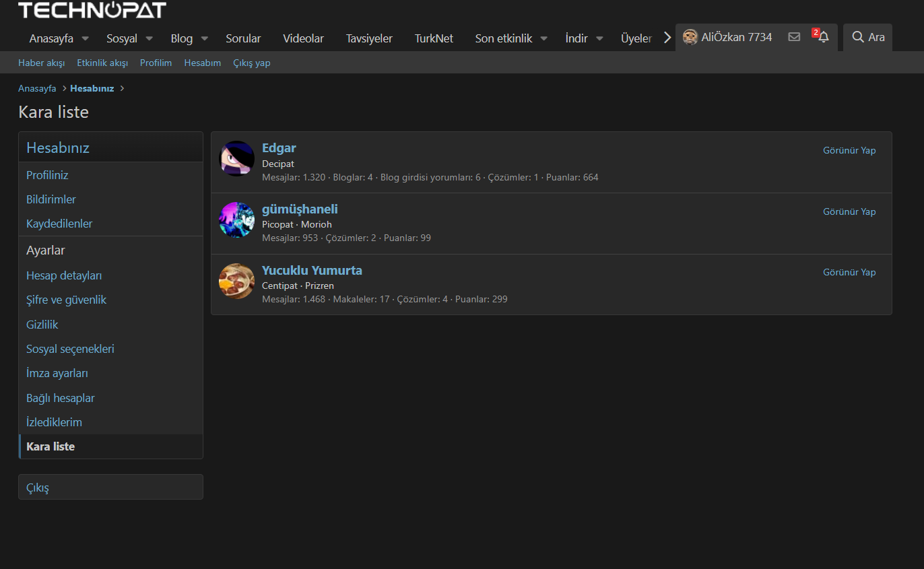Click the Profilim sub-navigation link

click(x=156, y=63)
